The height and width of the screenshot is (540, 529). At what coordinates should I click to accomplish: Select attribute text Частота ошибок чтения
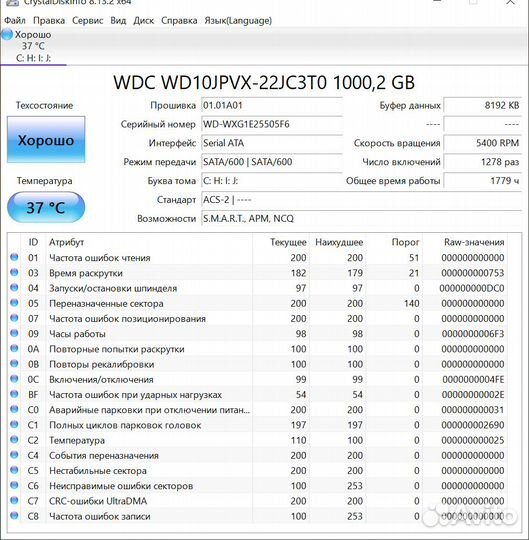coord(100,258)
